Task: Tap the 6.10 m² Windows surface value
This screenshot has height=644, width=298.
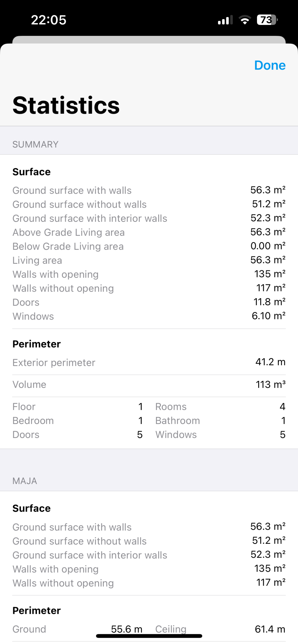Action: (268, 316)
